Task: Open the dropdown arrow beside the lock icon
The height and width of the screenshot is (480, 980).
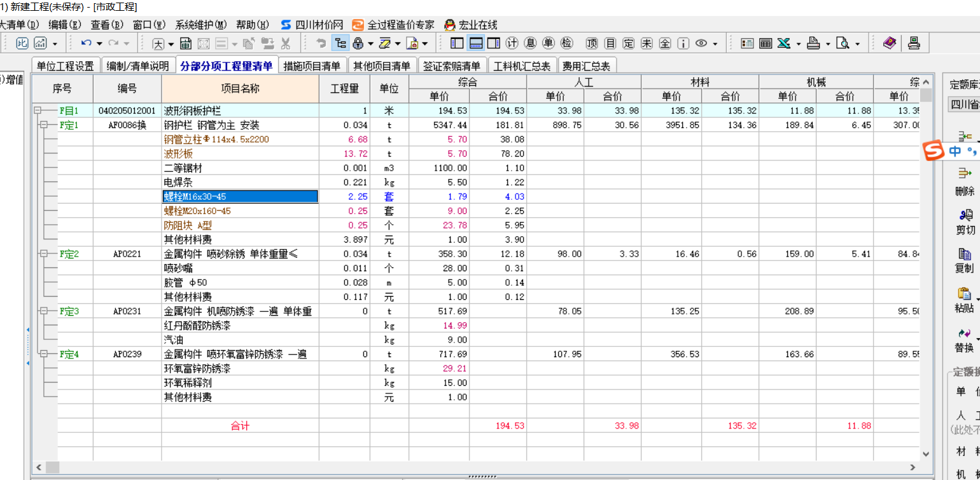Action: (x=370, y=44)
